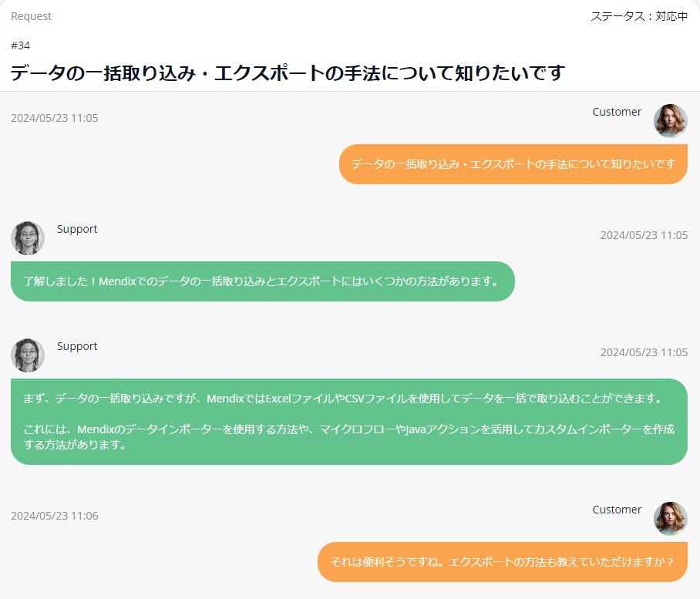Click the green bubble starting with まず、データの一括取り込み

[348, 422]
